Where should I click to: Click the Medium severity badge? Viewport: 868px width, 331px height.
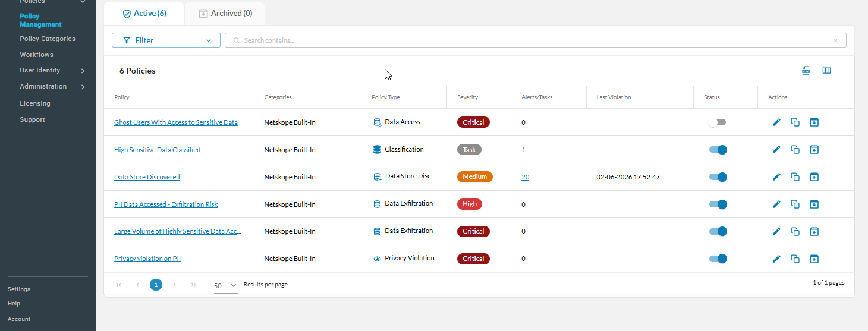(x=475, y=176)
